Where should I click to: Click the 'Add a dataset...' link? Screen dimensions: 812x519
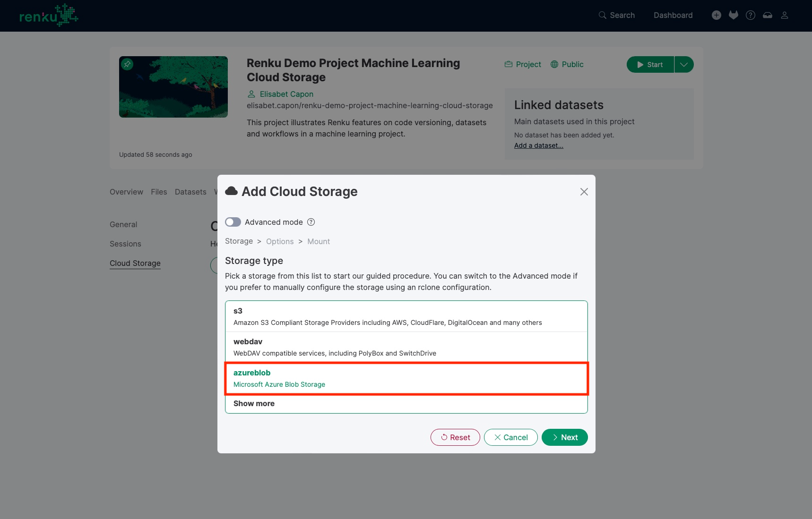pyautogui.click(x=539, y=145)
